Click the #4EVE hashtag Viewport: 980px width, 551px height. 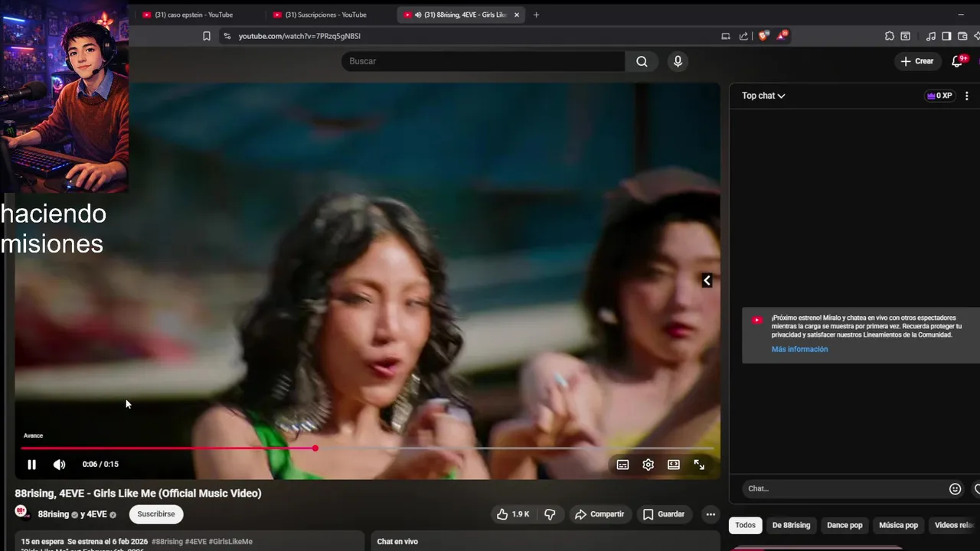(x=195, y=542)
